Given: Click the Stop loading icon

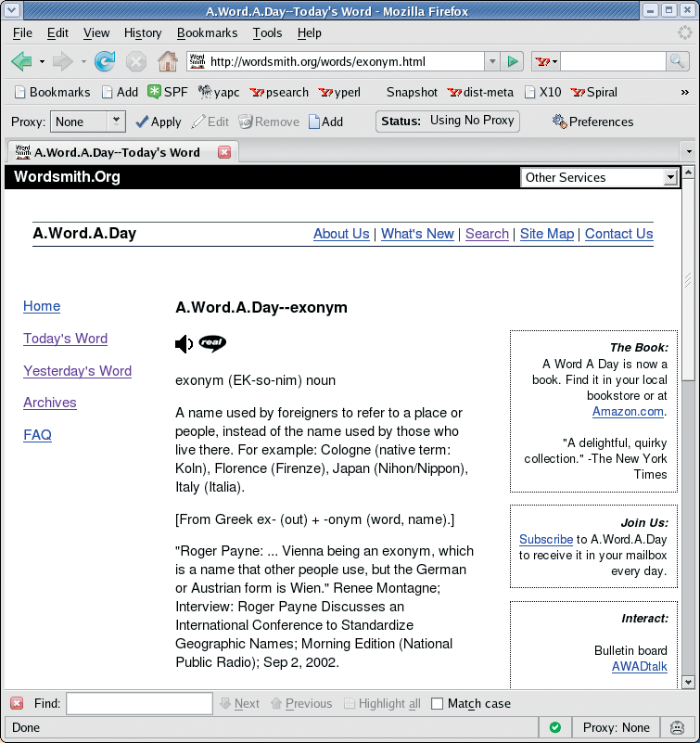Looking at the screenshot, I should [136, 61].
